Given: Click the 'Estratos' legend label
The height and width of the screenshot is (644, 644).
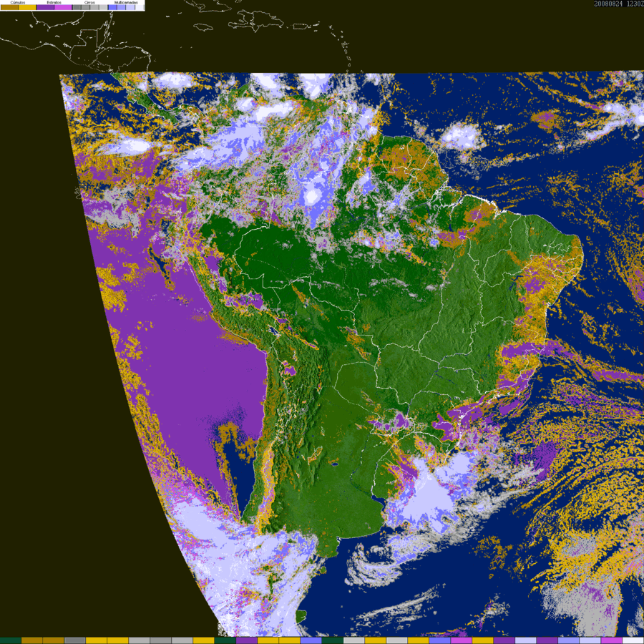Looking at the screenshot, I should pyautogui.click(x=54, y=2).
